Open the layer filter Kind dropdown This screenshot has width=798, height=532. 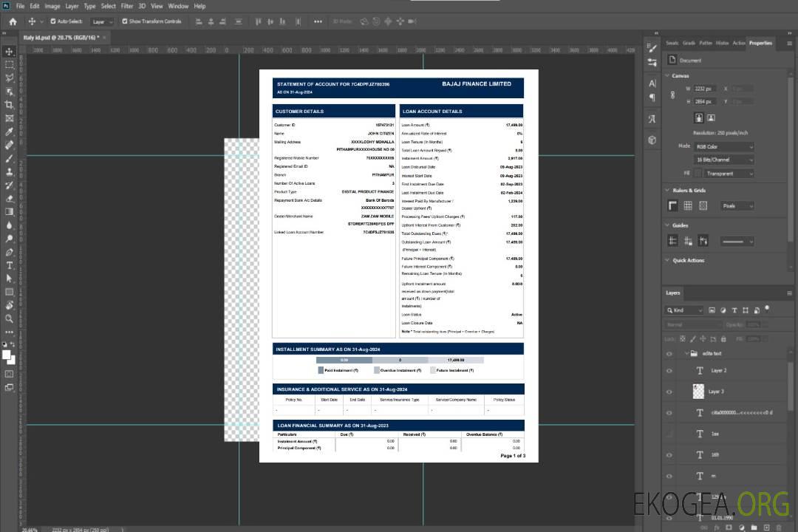[x=684, y=310]
